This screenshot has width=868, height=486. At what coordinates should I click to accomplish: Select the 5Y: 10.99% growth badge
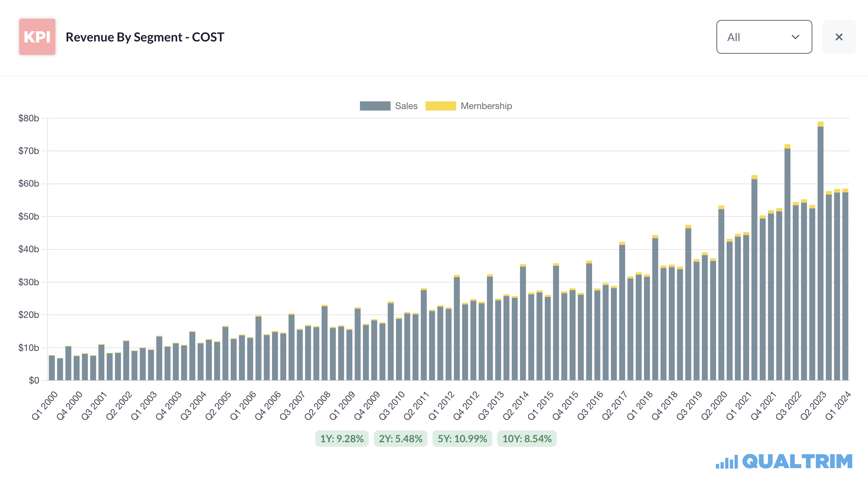click(x=462, y=438)
